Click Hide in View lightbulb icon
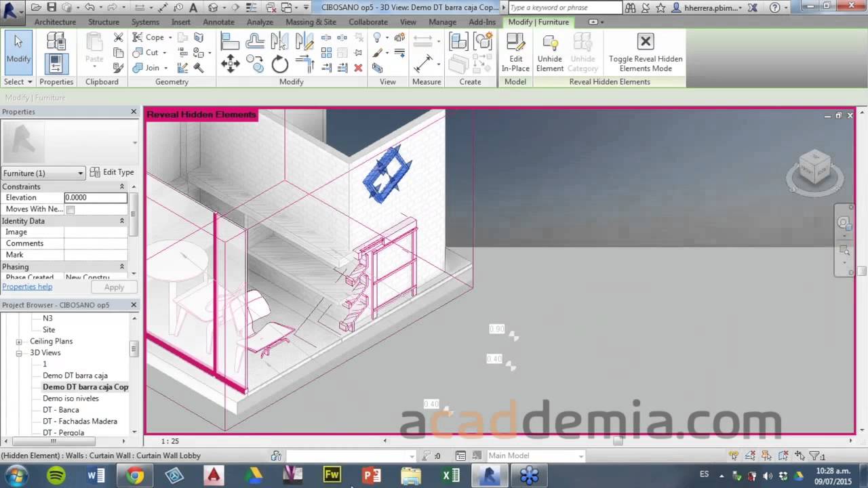The image size is (868, 488). tap(377, 38)
